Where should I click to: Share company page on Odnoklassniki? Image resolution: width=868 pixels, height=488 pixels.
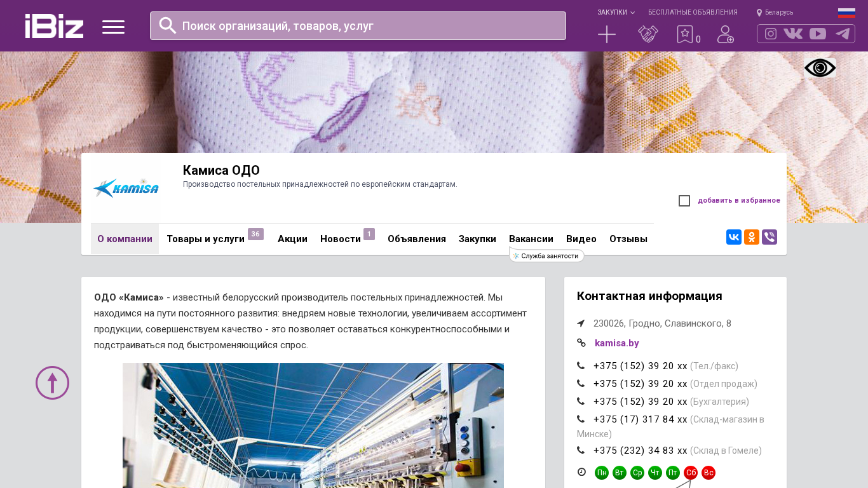[752, 237]
